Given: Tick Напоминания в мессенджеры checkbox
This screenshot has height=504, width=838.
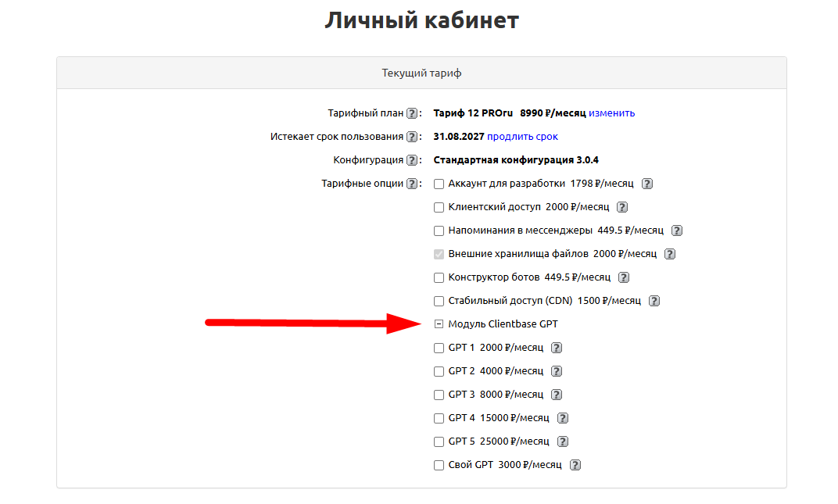Looking at the screenshot, I should point(439,231).
